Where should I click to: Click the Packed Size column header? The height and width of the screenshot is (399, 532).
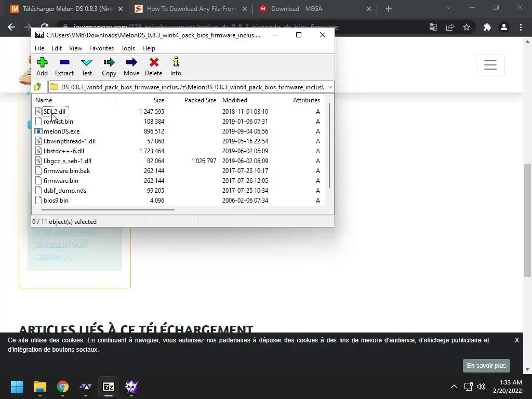click(x=193, y=100)
